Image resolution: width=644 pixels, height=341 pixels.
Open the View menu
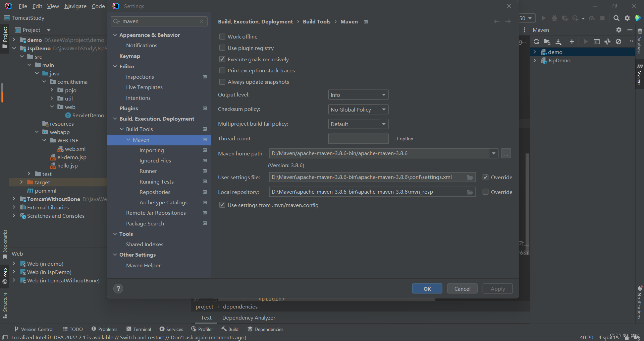click(53, 6)
